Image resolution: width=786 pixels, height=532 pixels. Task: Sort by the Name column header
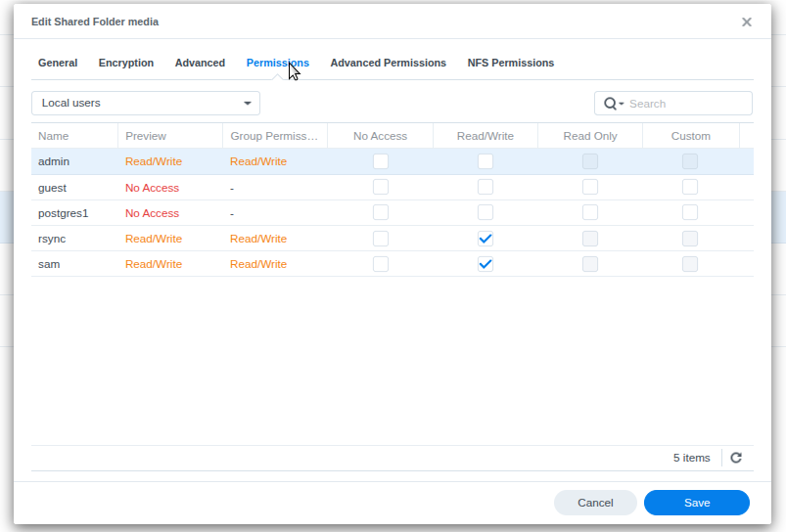pyautogui.click(x=54, y=136)
